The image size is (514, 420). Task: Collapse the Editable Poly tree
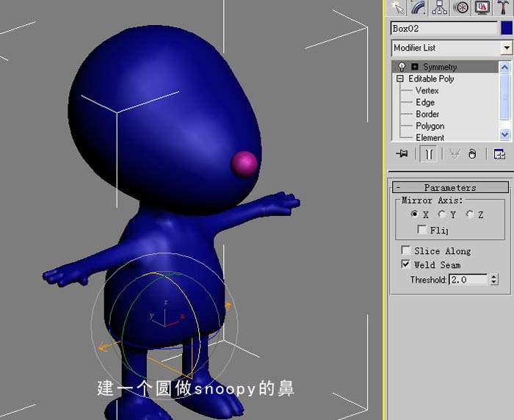400,79
